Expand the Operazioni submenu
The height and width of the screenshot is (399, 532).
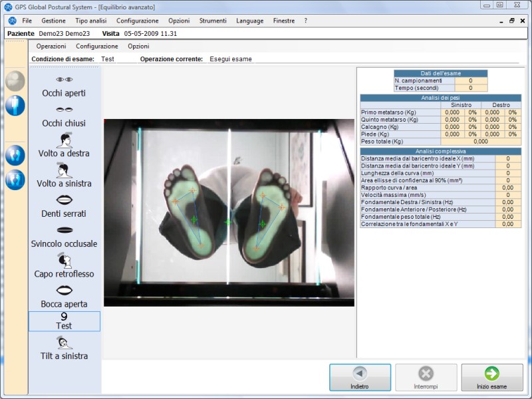(x=51, y=47)
